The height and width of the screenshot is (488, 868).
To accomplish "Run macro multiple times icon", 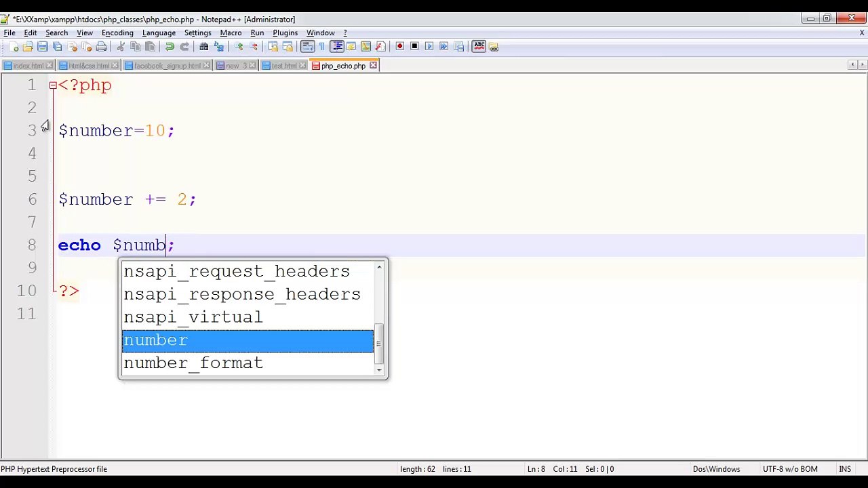I will click(x=443, y=47).
